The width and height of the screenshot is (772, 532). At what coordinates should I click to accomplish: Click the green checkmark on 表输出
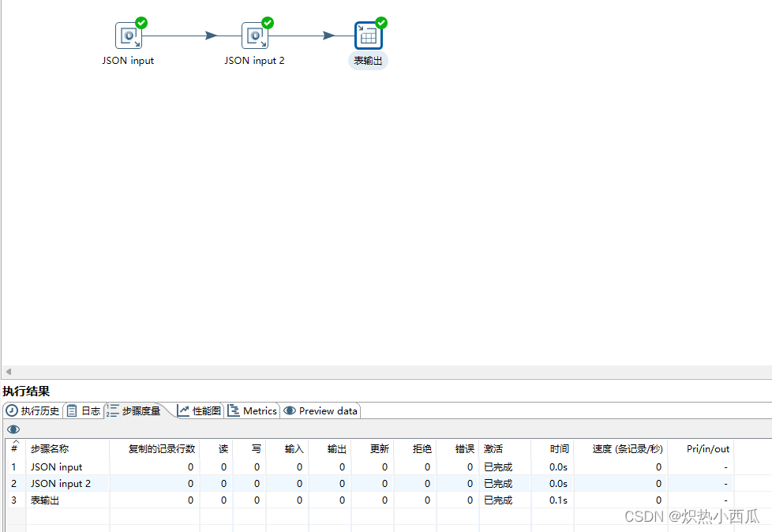pyautogui.click(x=380, y=22)
